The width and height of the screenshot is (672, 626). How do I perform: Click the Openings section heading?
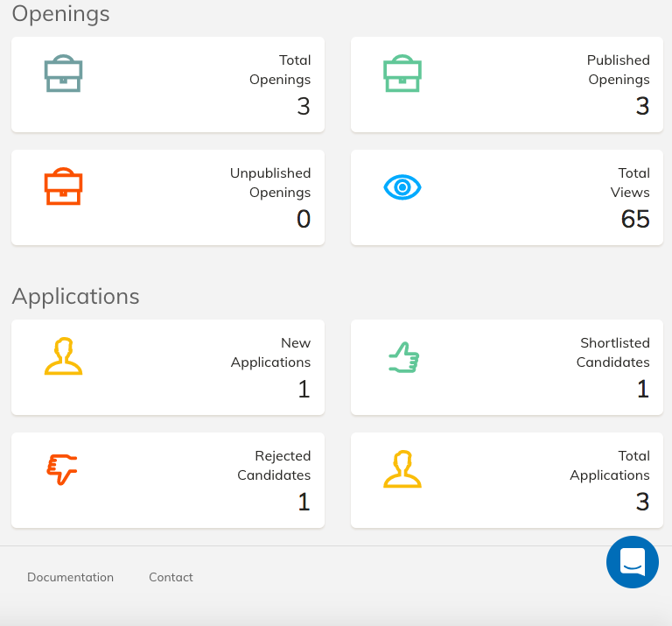[x=61, y=14]
